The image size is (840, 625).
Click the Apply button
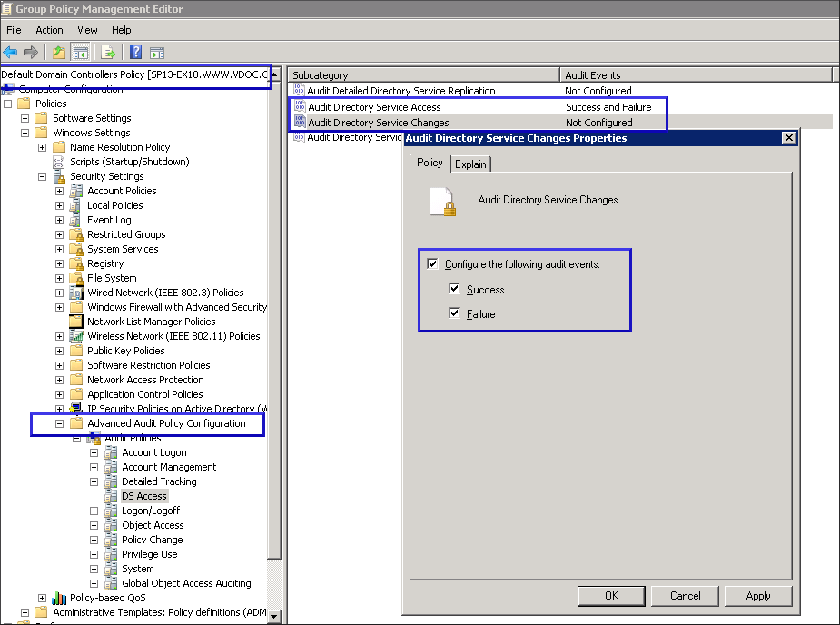[758, 596]
